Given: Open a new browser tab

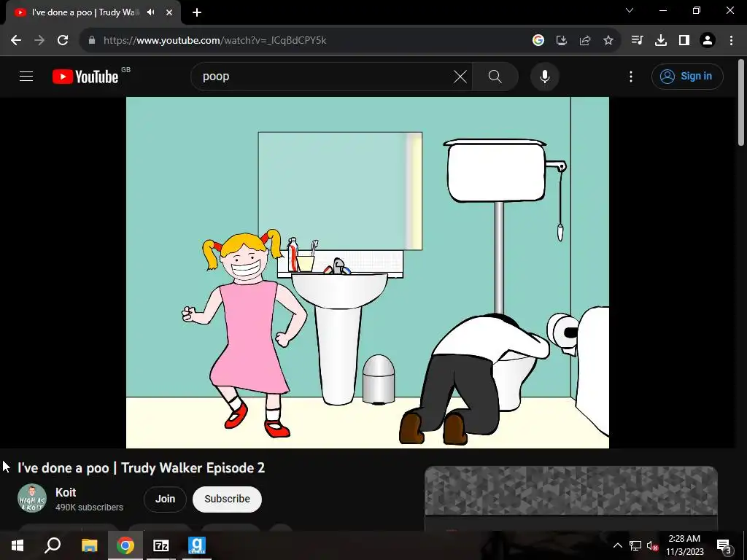Looking at the screenshot, I should click(197, 12).
